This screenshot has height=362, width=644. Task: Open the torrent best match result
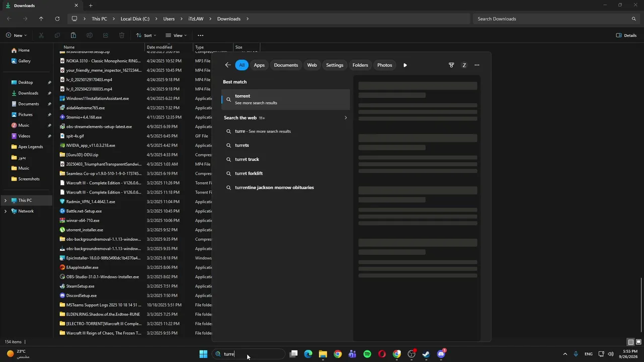(285, 99)
